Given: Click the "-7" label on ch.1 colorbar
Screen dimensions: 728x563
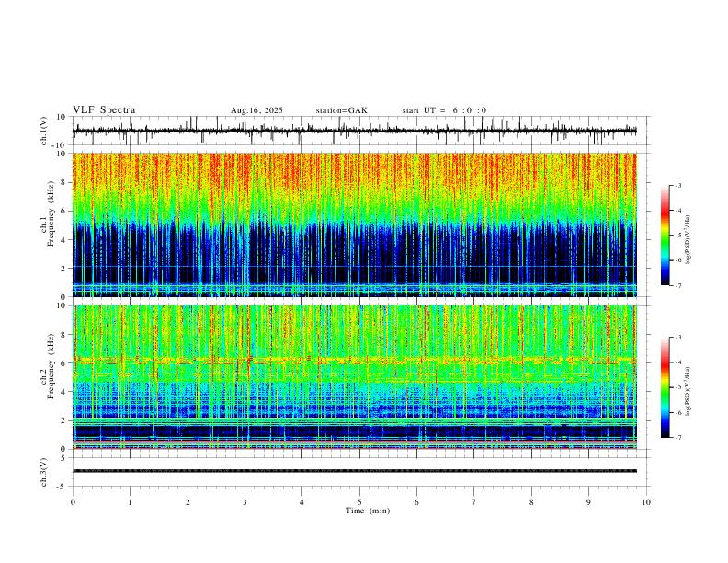Looking at the screenshot, I should 678,286.
